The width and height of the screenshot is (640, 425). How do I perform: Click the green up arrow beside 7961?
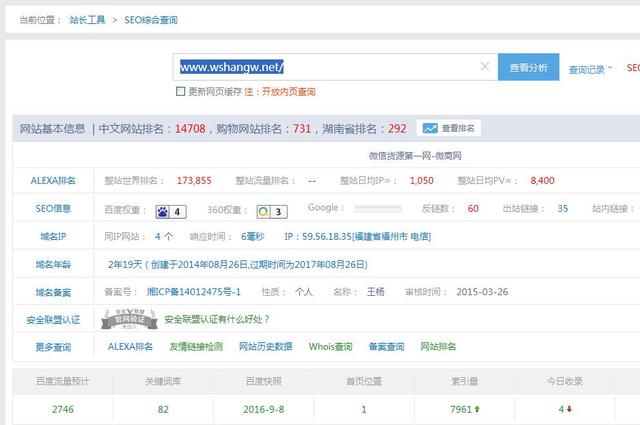477,409
